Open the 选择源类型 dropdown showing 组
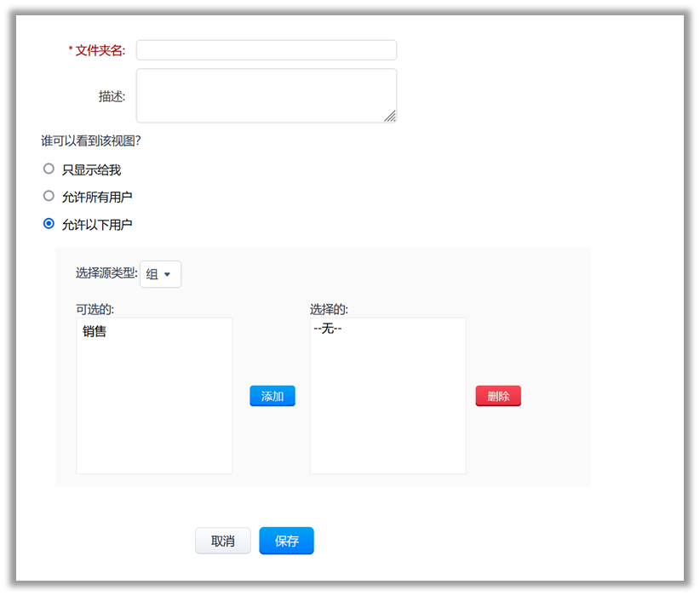Viewport: 700px width, 596px height. (160, 274)
